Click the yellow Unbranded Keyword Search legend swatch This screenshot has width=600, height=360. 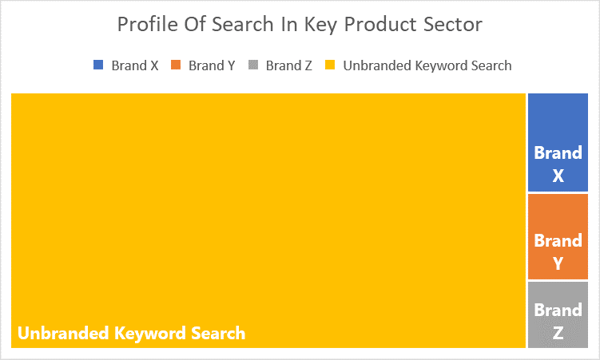tap(330, 65)
